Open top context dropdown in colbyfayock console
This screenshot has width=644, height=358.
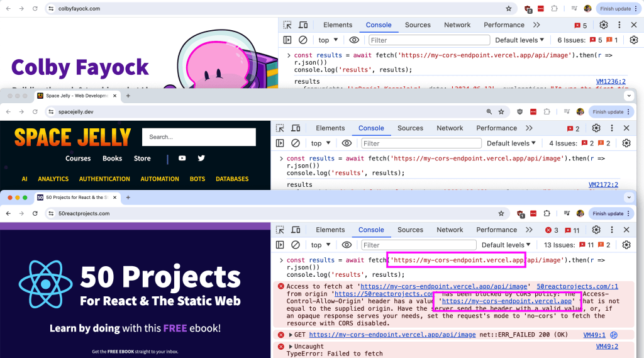(328, 40)
